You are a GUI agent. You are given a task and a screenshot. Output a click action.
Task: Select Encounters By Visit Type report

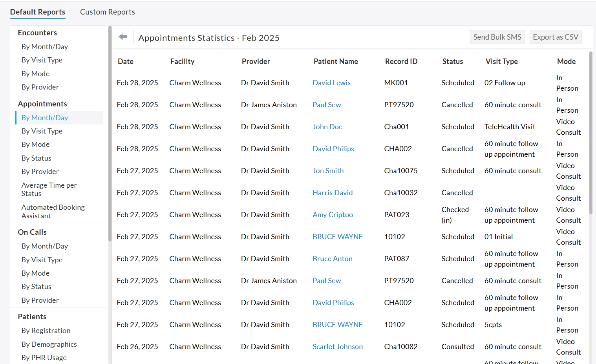tap(42, 60)
